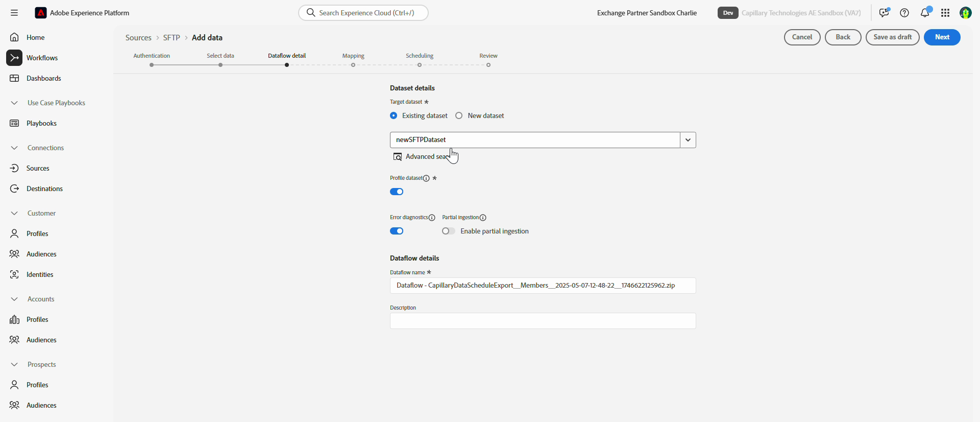Open the hamburger navigation menu
The image size is (980, 422).
[x=14, y=13]
